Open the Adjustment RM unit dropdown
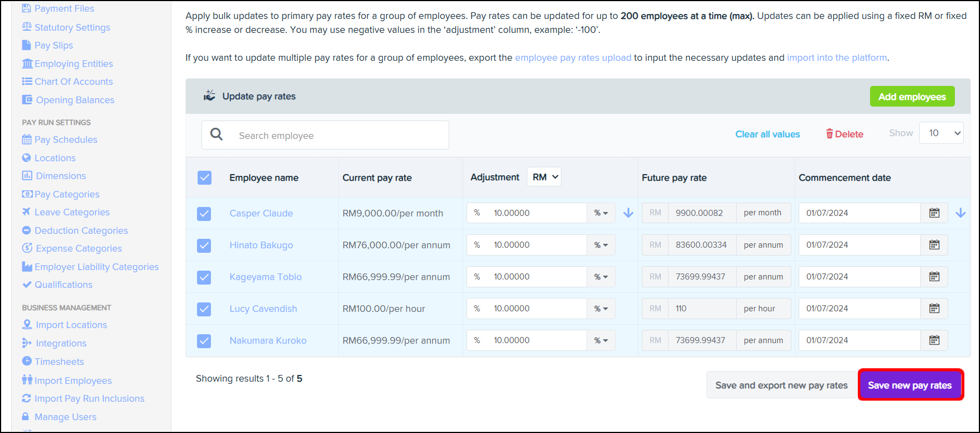Viewport: 980px width, 433px height. click(x=544, y=177)
